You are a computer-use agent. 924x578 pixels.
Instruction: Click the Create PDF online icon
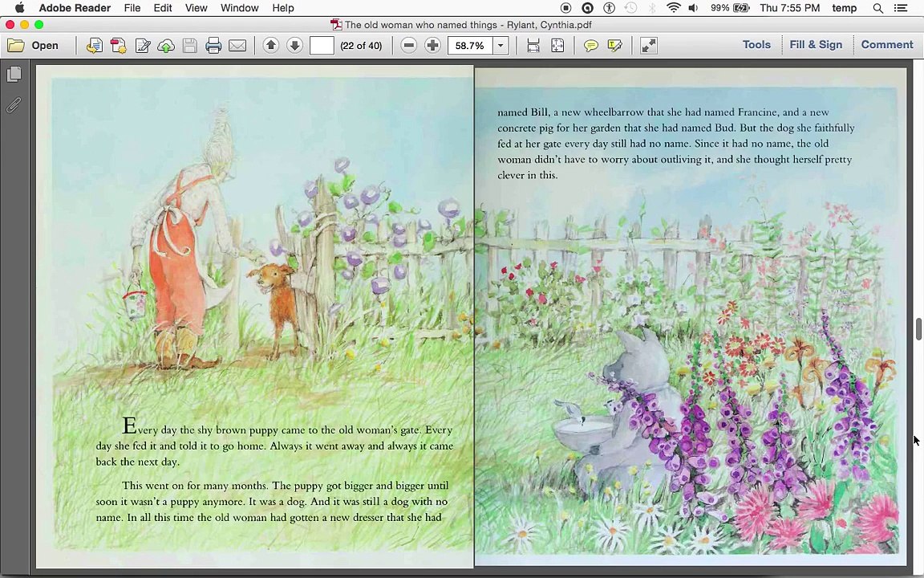pos(95,46)
